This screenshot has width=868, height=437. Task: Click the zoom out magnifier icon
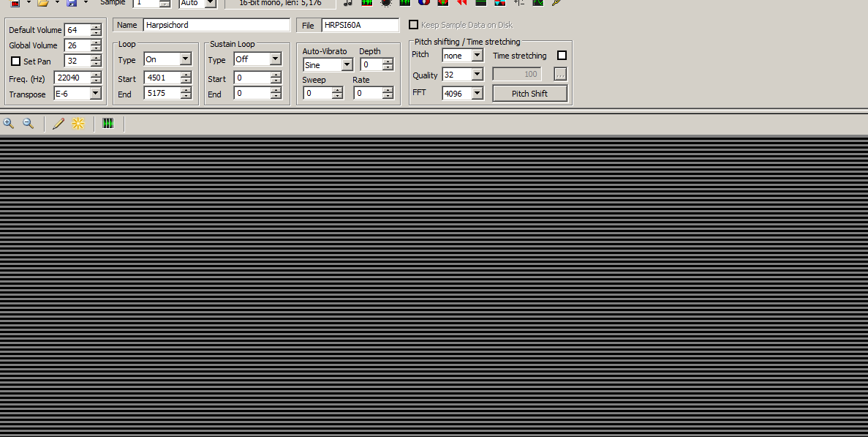[x=29, y=124]
